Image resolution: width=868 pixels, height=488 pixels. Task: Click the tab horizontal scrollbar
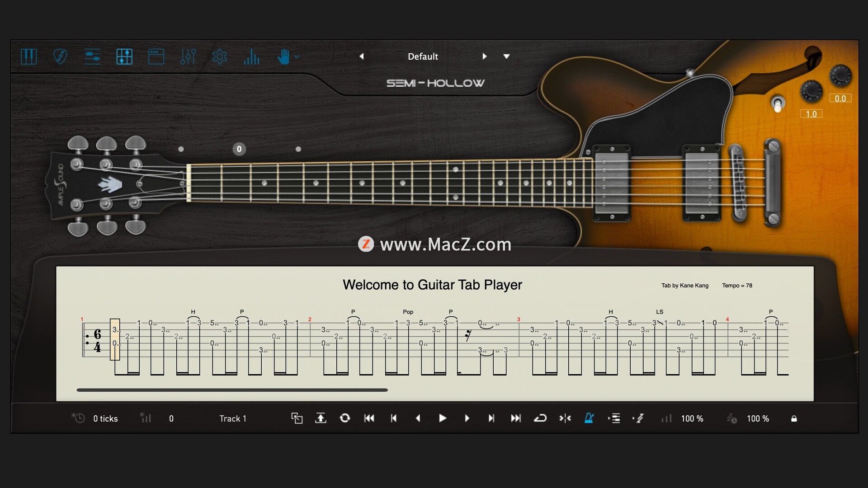tap(232, 390)
